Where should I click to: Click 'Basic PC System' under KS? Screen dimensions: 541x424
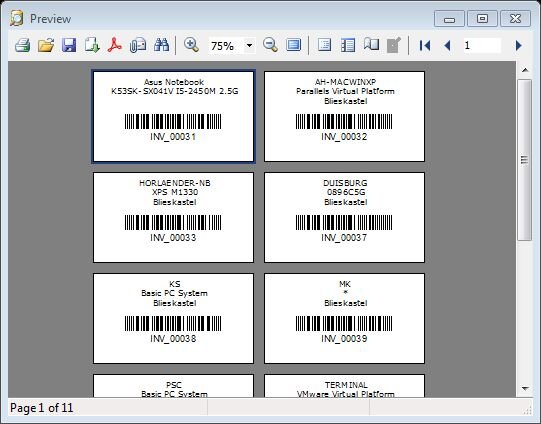pos(175,293)
